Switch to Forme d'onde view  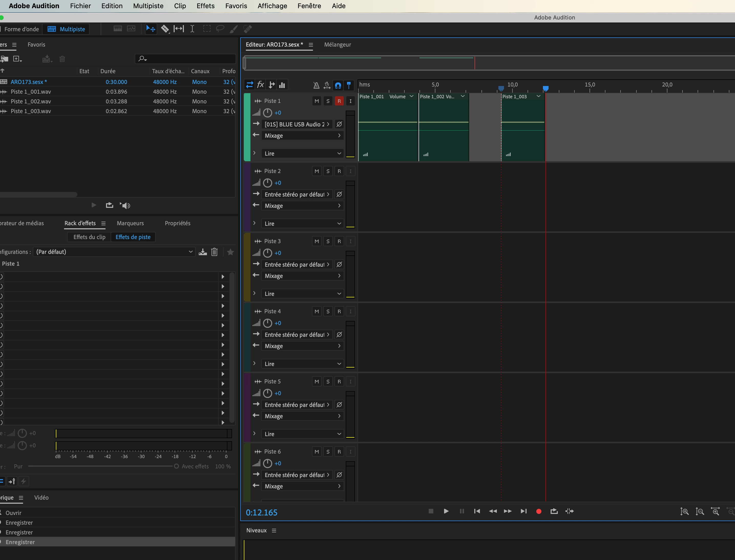click(22, 29)
